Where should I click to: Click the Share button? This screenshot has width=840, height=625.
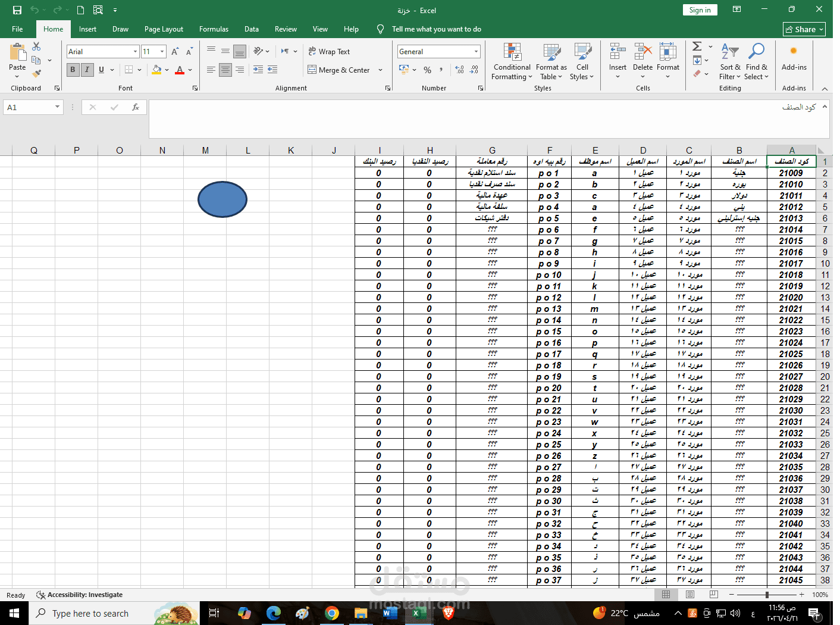click(804, 29)
